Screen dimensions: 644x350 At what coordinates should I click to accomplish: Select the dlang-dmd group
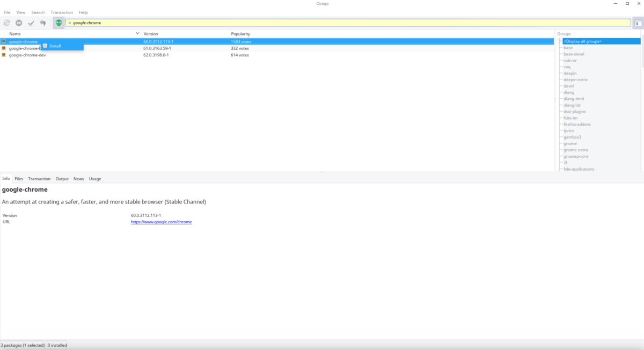(x=574, y=99)
